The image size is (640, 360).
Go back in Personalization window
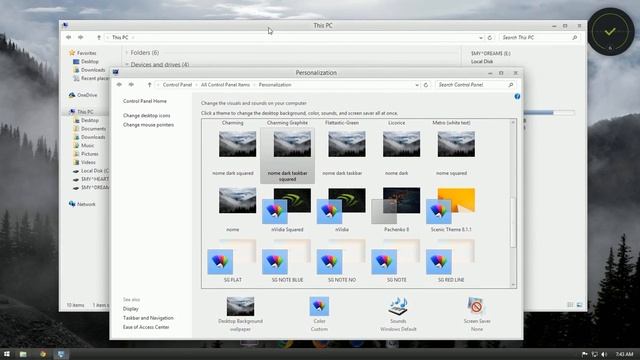(x=119, y=84)
